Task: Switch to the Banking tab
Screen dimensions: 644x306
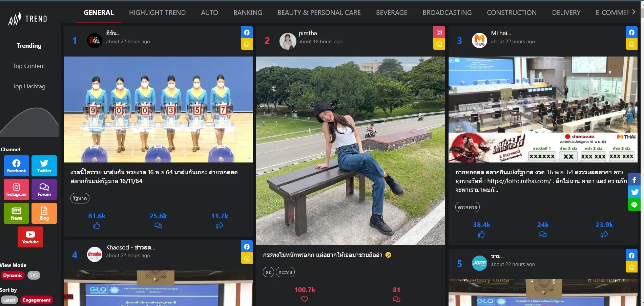Action: (x=248, y=13)
